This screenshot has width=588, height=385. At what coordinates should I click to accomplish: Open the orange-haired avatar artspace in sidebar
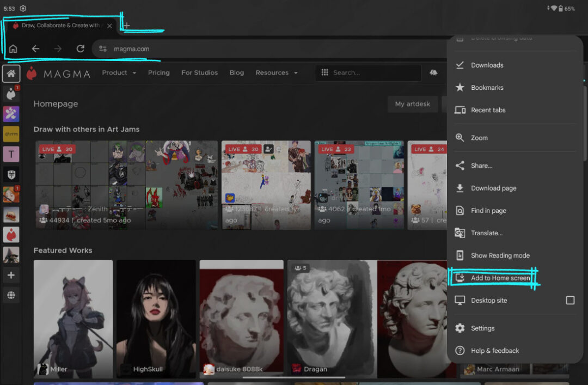pyautogui.click(x=11, y=194)
